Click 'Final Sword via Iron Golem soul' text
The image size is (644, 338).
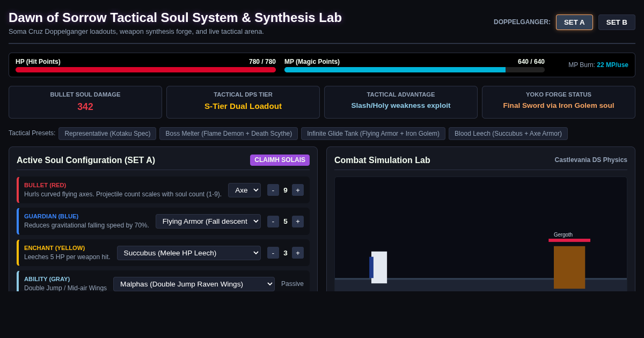click(x=559, y=106)
